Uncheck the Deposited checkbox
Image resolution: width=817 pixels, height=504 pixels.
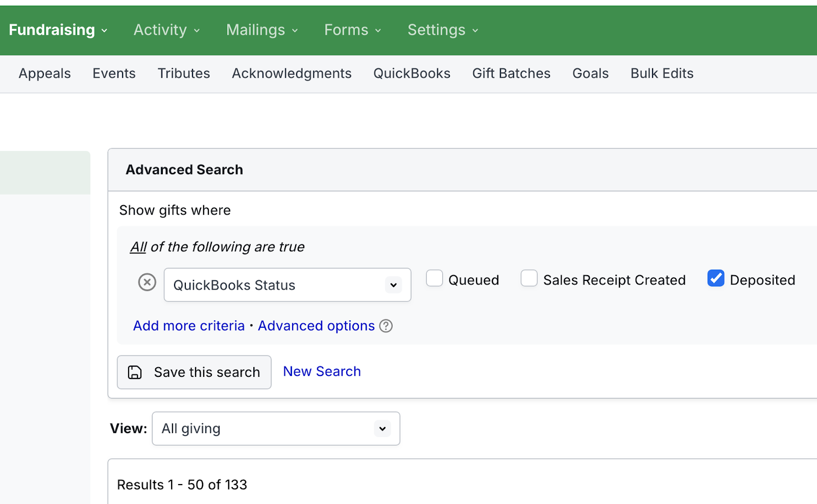716,278
